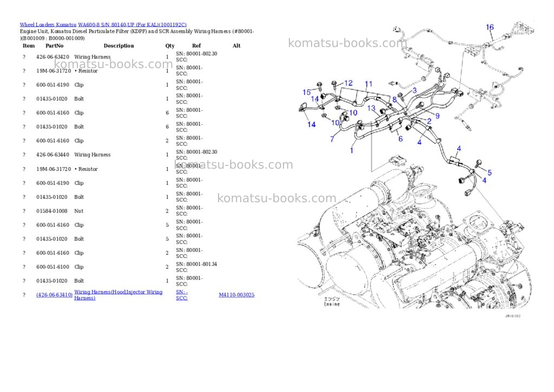Image resolution: width=554 pixels, height=392 pixels.
Task: Click the Alt column header
Action: [x=236, y=46]
